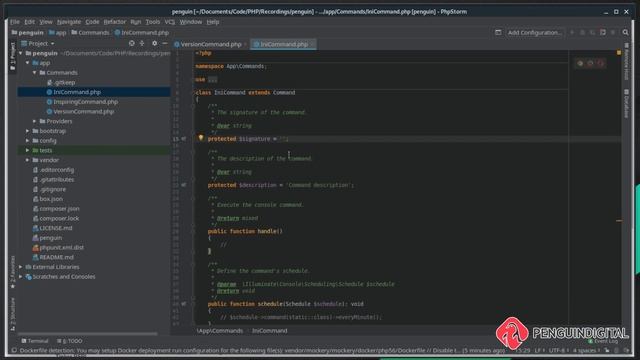Viewport: 640px width, 360px height.
Task: Expand the vendor folder
Action: (28, 160)
